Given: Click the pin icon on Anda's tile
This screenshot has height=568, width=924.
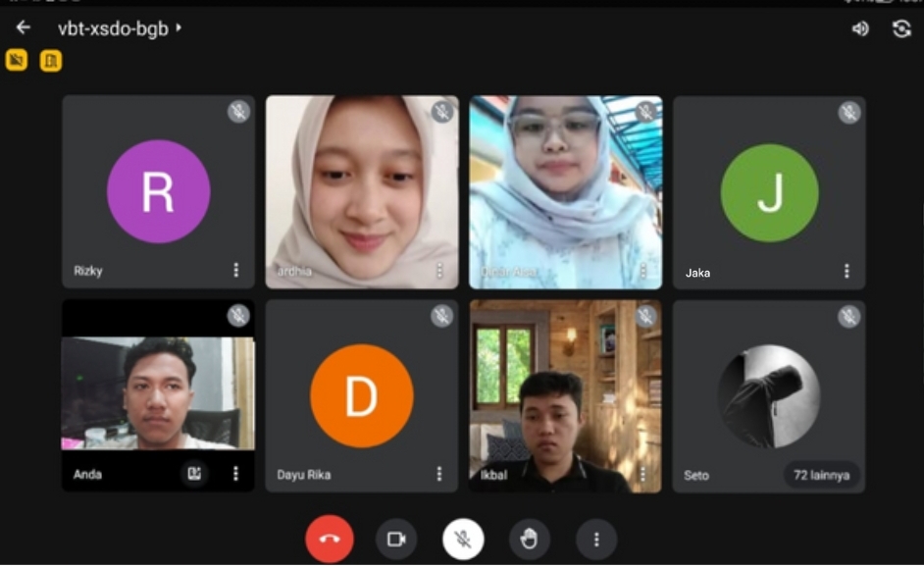Looking at the screenshot, I should (194, 474).
